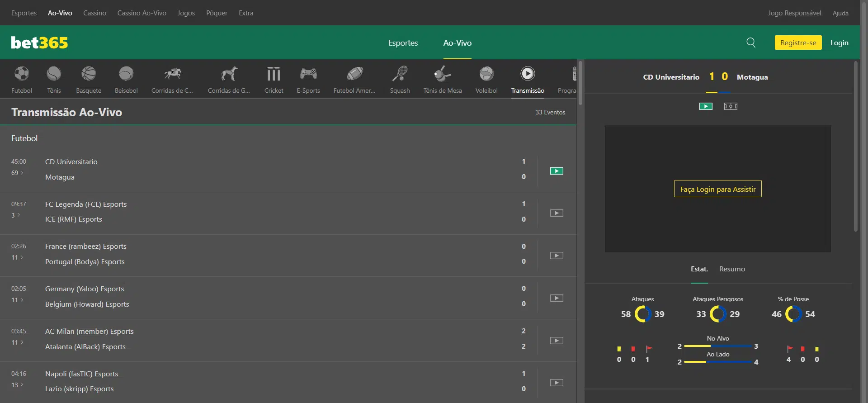Click the Futebol section heading

coord(24,138)
